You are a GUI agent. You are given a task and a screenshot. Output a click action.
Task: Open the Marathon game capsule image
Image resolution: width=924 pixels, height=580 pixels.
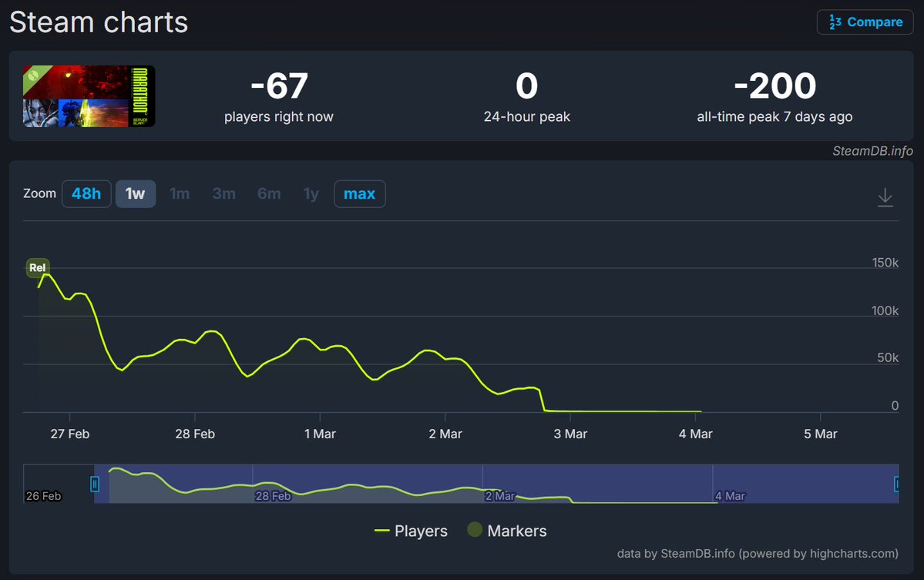[88, 95]
